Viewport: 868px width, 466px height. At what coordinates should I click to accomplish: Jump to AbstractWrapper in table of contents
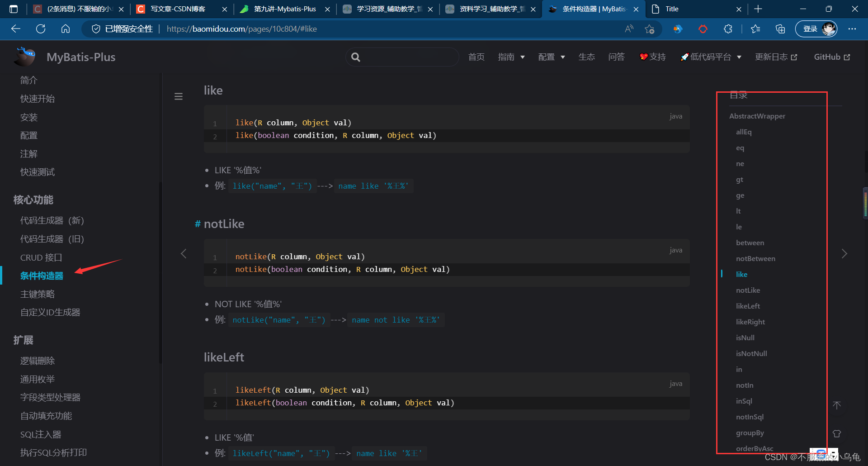pyautogui.click(x=757, y=116)
